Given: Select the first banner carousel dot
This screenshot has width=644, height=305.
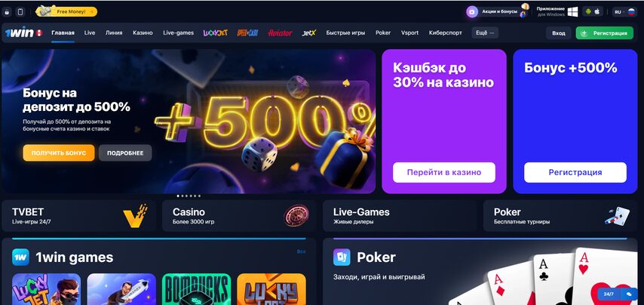Looking at the screenshot, I should pyautogui.click(x=178, y=196).
